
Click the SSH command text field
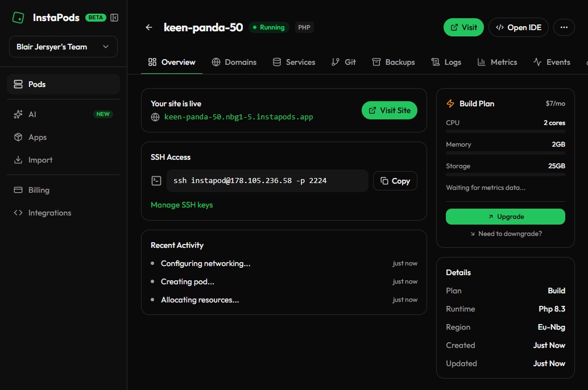(x=267, y=181)
